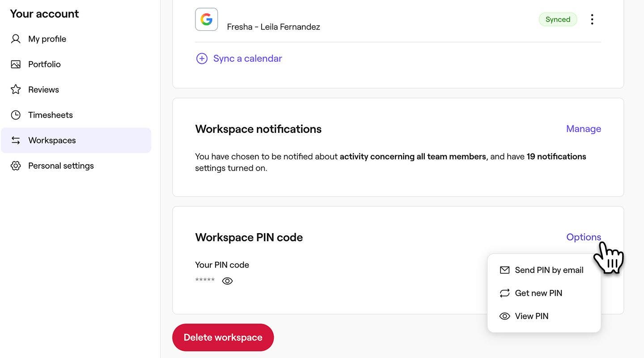Screen dimensions: 644x358
Task: Reveal PIN with the eye icon
Action: [x=227, y=281]
